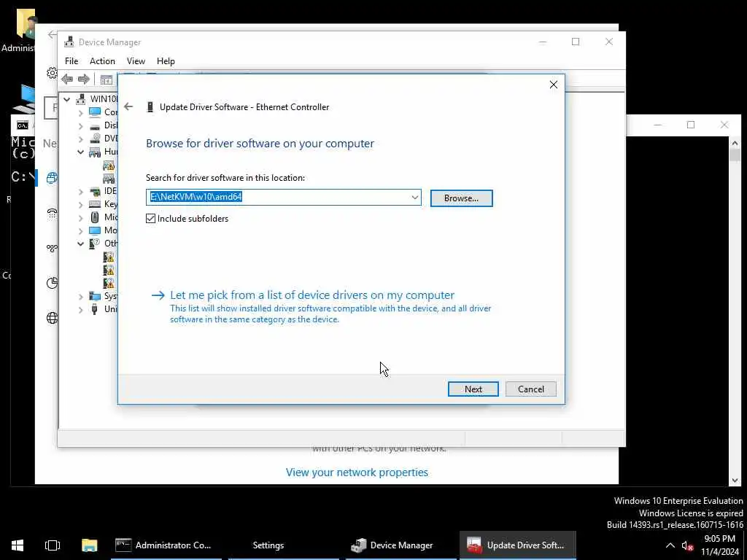Select the Monitors icon
This screenshot has width=747, height=560.
click(95, 230)
